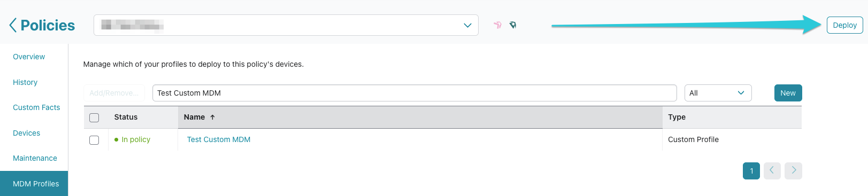Open the policy selector dropdown
Image resolution: width=868 pixels, height=196 pixels.
(x=286, y=25)
